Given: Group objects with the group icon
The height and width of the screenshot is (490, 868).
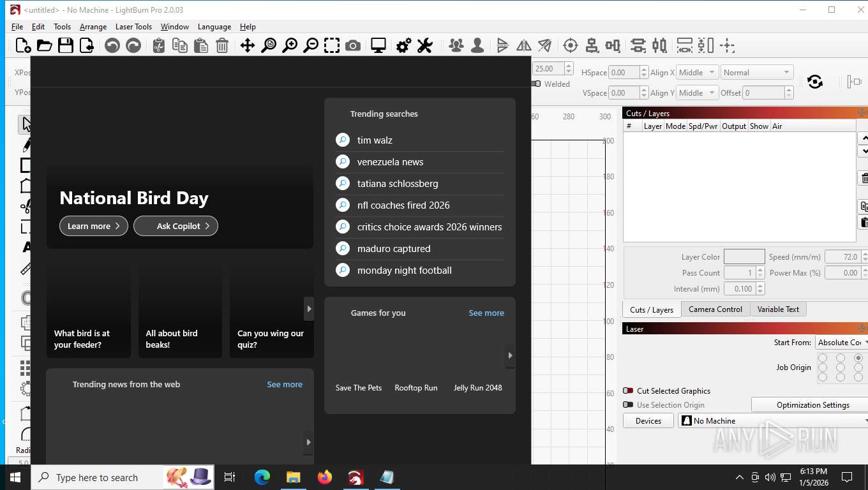Looking at the screenshot, I should tap(456, 45).
